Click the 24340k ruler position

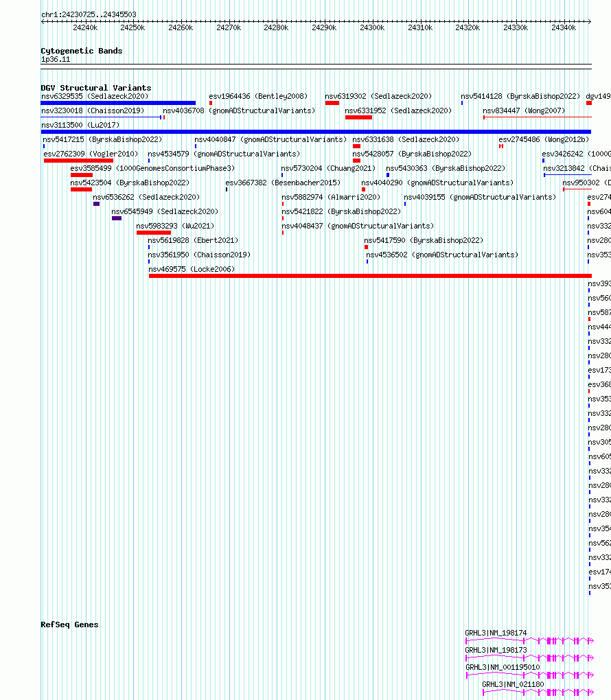tap(564, 27)
